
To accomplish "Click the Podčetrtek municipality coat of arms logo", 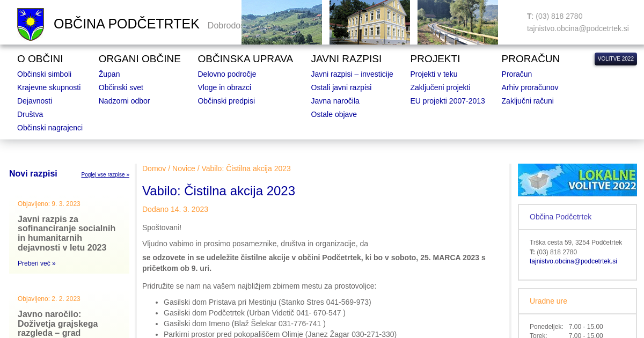I will 31,24.
